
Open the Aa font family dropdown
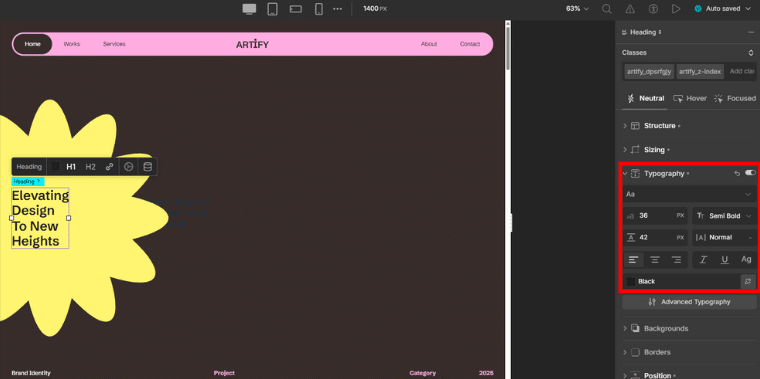[x=689, y=194]
